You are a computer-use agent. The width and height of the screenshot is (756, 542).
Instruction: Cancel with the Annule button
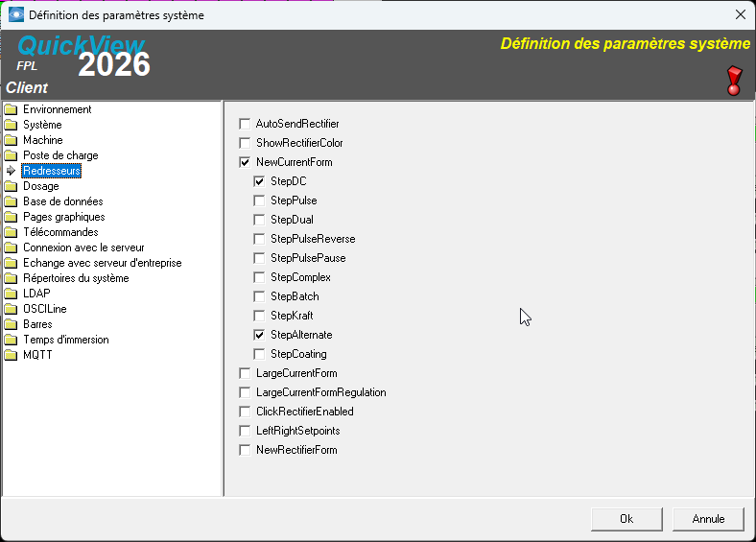[708, 519]
